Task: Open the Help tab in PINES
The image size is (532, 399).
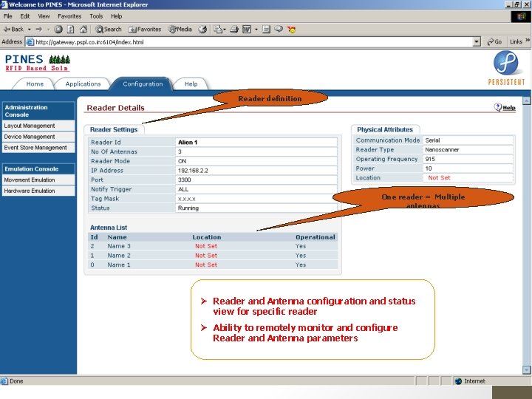Action: pos(191,83)
